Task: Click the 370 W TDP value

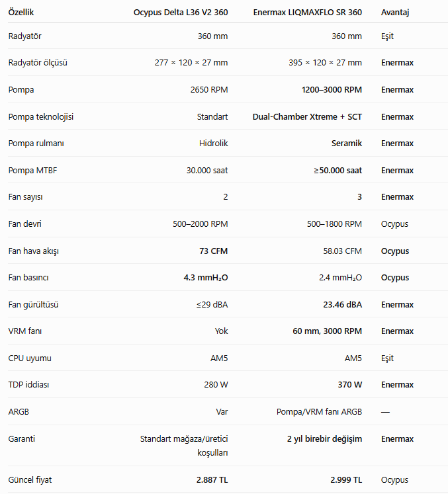Action: (350, 385)
